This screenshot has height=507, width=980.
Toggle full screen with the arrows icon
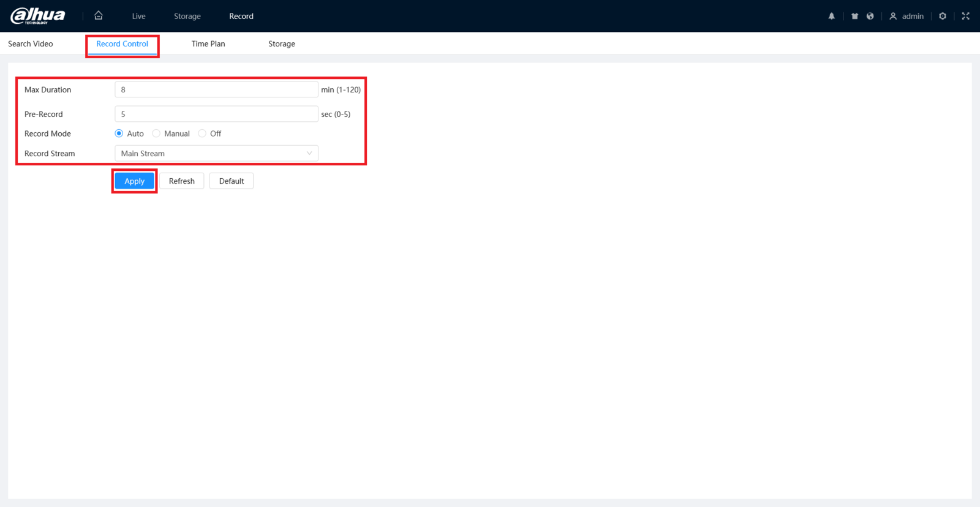point(965,16)
